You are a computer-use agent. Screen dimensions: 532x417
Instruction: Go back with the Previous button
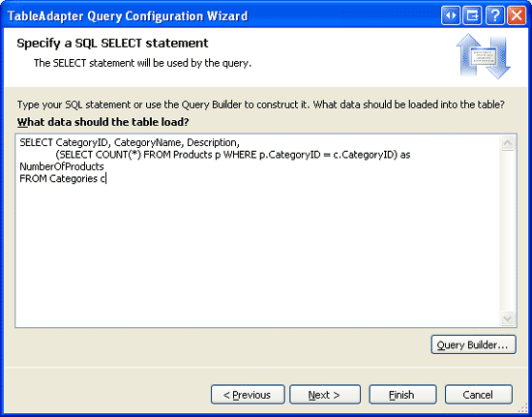click(x=248, y=395)
